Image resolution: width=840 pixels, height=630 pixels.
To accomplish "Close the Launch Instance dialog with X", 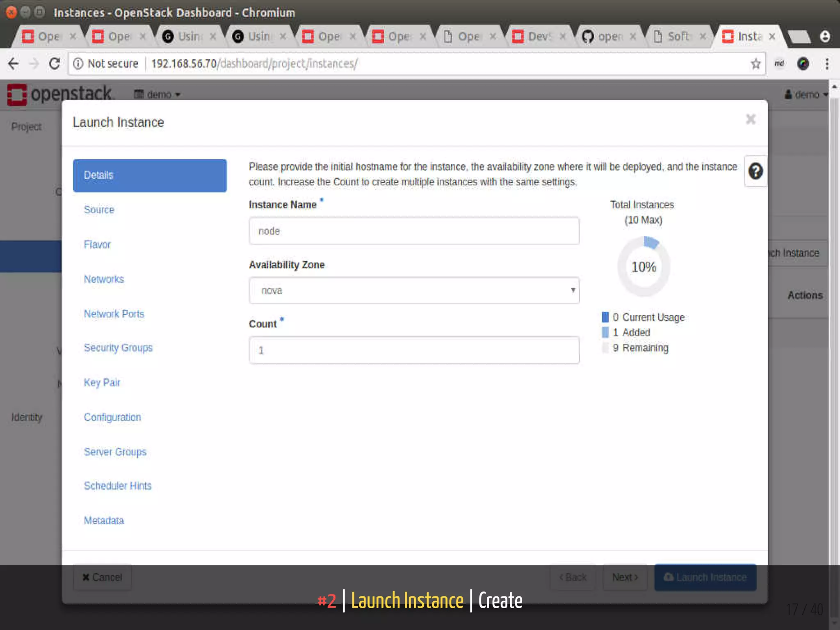I will 751,119.
